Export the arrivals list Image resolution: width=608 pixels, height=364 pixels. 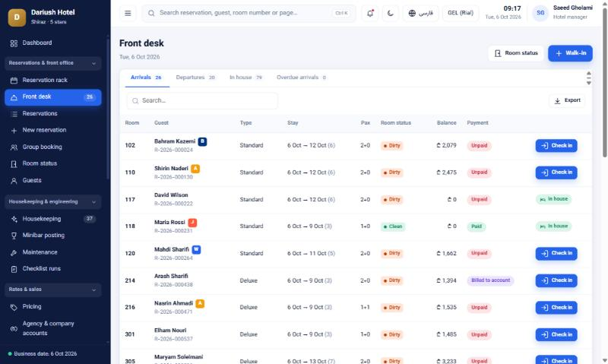pyautogui.click(x=567, y=100)
